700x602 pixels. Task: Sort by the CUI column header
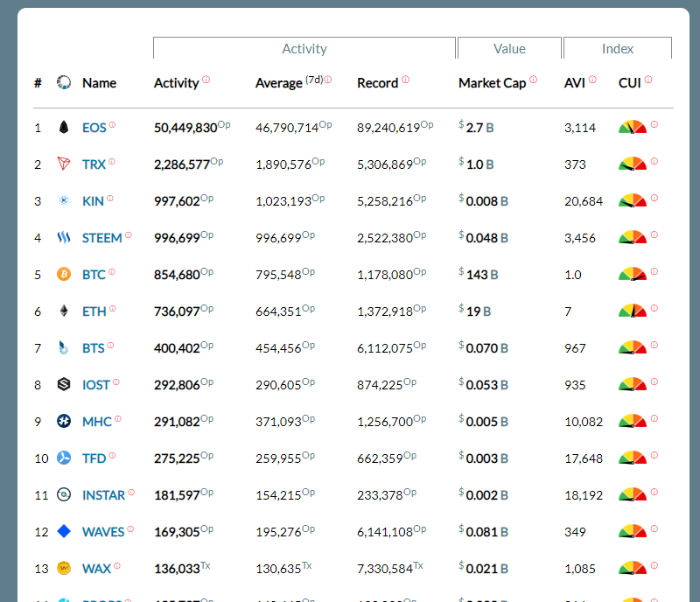click(x=629, y=83)
